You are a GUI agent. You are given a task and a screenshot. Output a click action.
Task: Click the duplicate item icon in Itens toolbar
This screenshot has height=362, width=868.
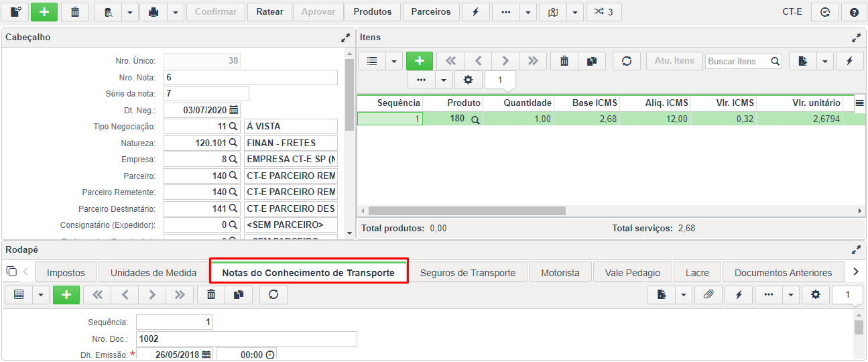click(x=592, y=61)
